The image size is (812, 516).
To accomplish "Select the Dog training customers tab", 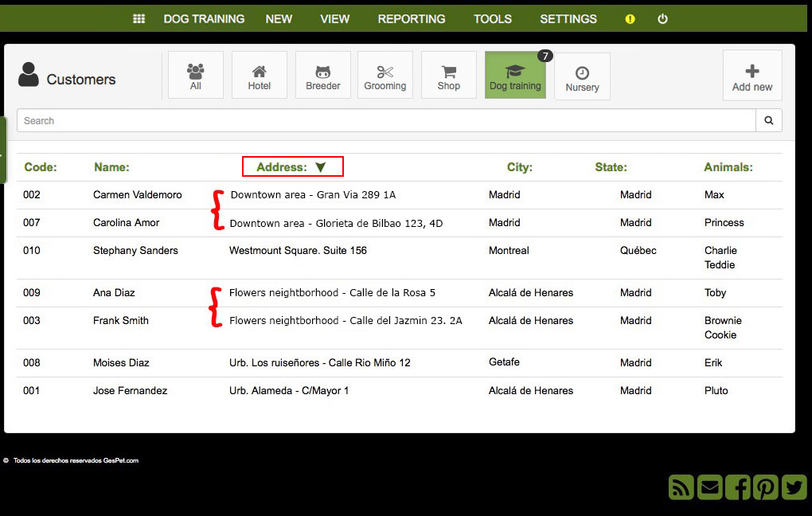I will pyautogui.click(x=515, y=75).
